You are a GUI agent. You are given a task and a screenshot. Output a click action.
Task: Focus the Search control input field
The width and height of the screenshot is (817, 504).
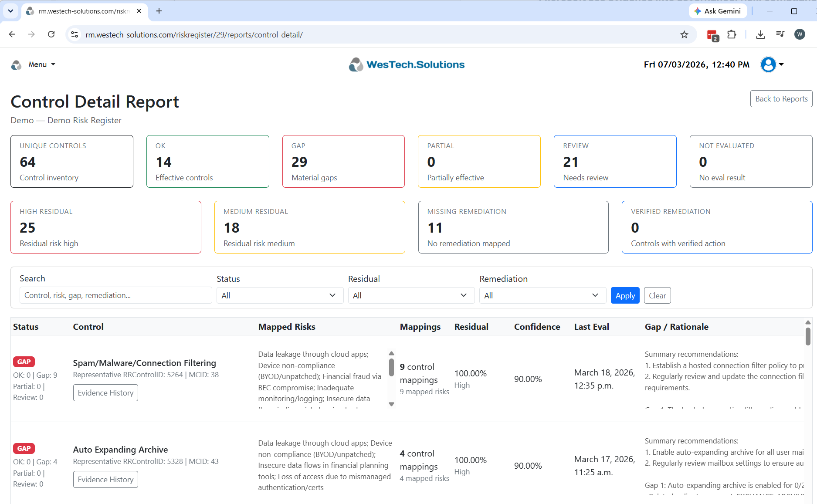(x=115, y=295)
